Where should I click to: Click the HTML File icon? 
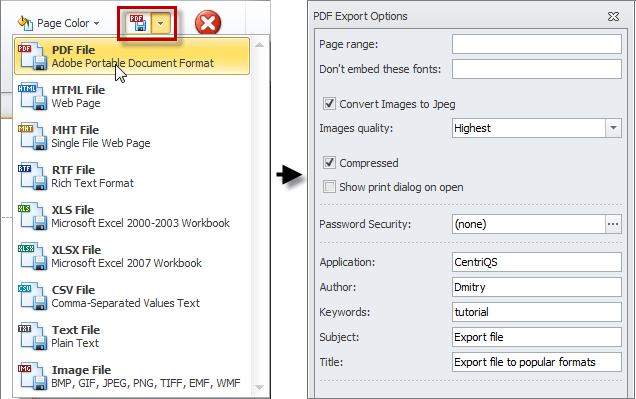pyautogui.click(x=32, y=97)
